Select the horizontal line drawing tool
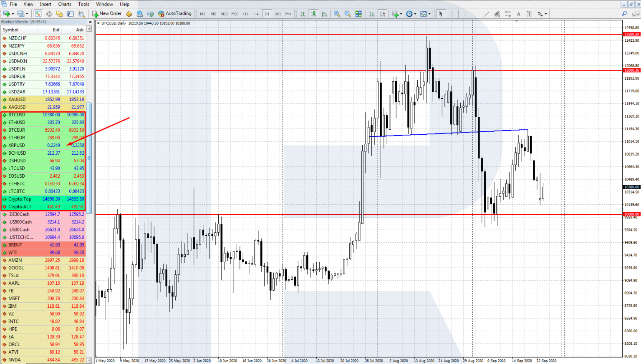This screenshot has width=641, height=364. (476, 14)
